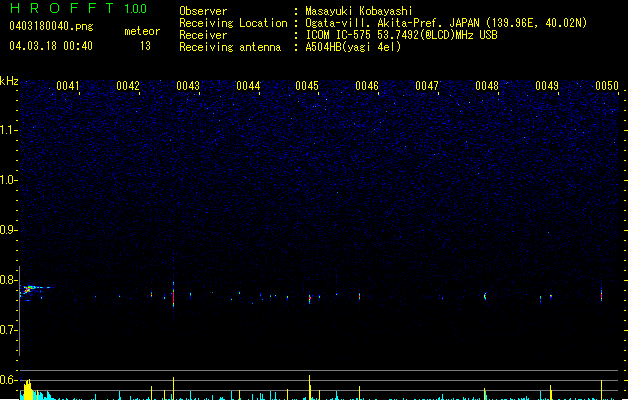Click the 0049 time marker
This screenshot has width=629, height=400.
pos(547,86)
